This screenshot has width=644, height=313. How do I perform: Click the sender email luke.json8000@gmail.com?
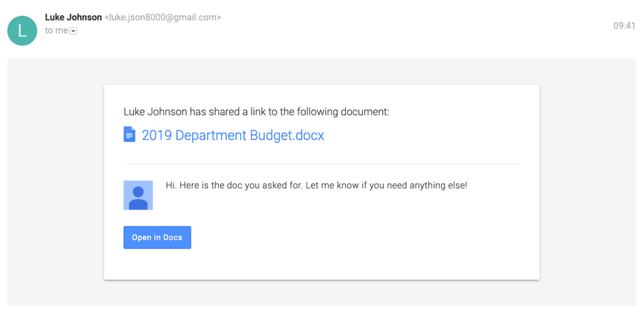pyautogui.click(x=163, y=18)
